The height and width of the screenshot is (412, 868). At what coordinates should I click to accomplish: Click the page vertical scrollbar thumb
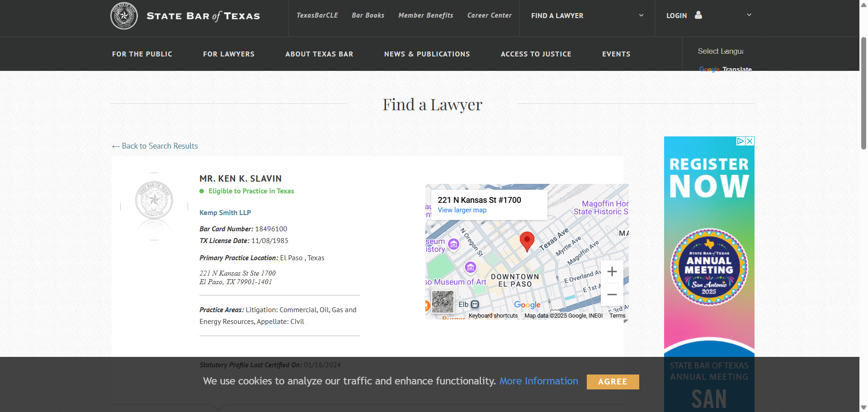(x=863, y=93)
